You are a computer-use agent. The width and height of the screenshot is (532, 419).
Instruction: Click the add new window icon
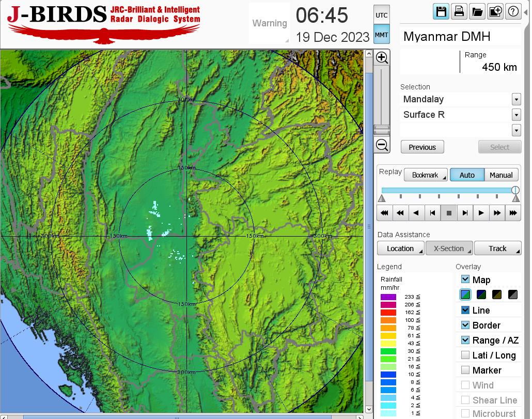[495, 12]
